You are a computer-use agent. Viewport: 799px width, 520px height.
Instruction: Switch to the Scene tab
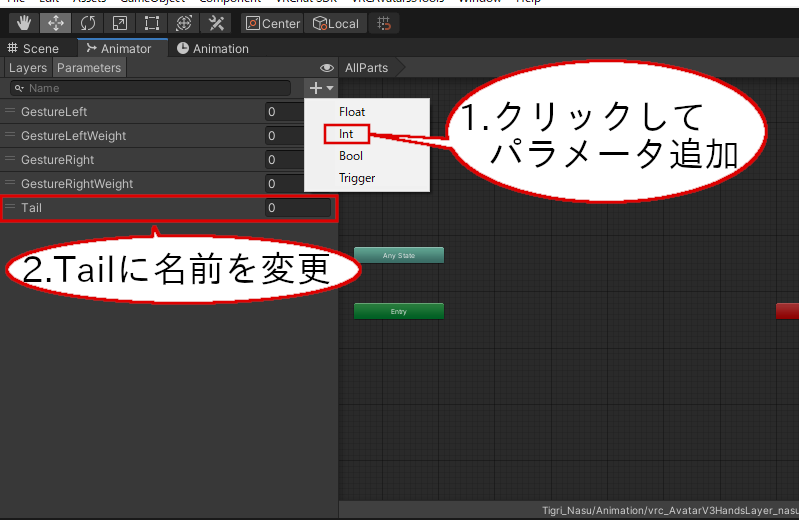click(x=34, y=48)
